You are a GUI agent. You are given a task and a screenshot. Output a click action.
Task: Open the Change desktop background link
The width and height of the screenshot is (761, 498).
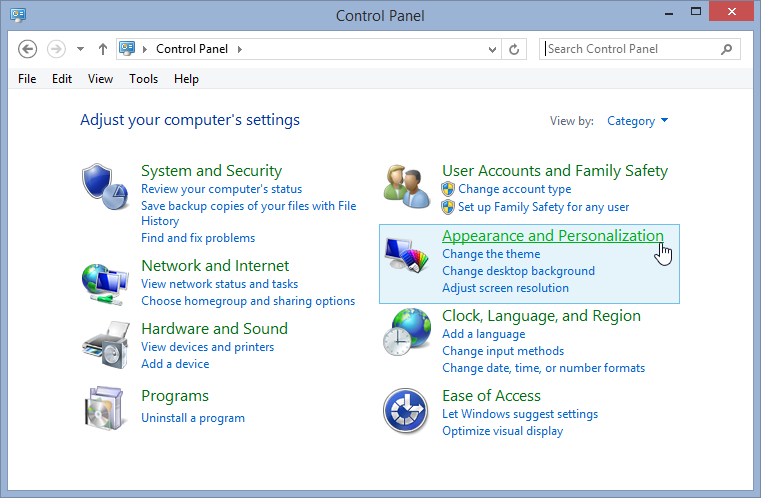(518, 271)
